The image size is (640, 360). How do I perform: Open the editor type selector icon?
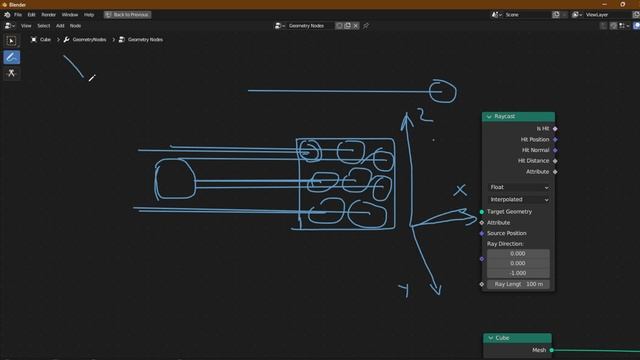pos(9,26)
